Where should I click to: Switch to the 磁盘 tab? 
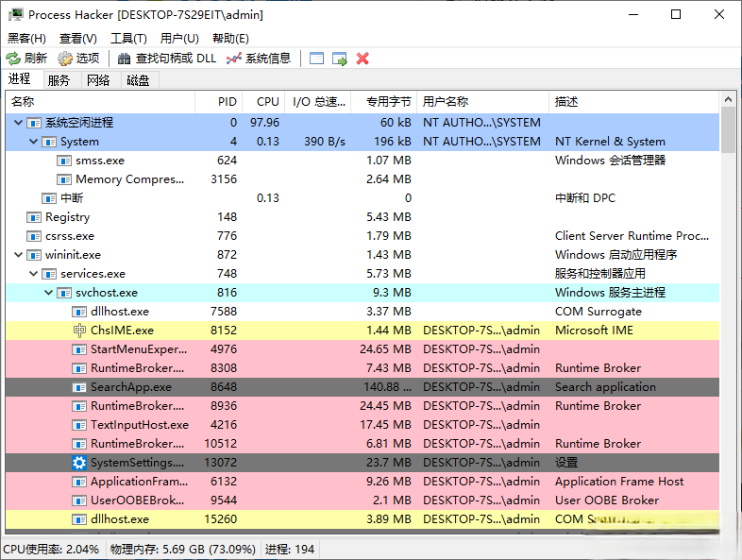coord(138,80)
